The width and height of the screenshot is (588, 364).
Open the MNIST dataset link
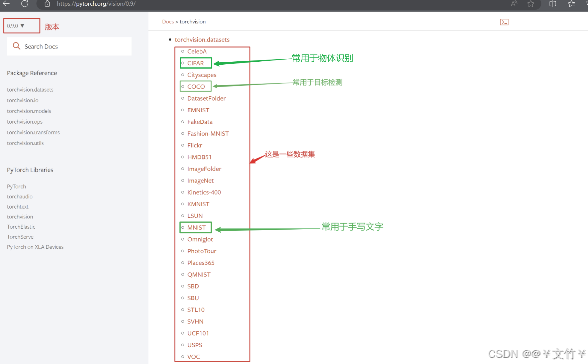196,227
